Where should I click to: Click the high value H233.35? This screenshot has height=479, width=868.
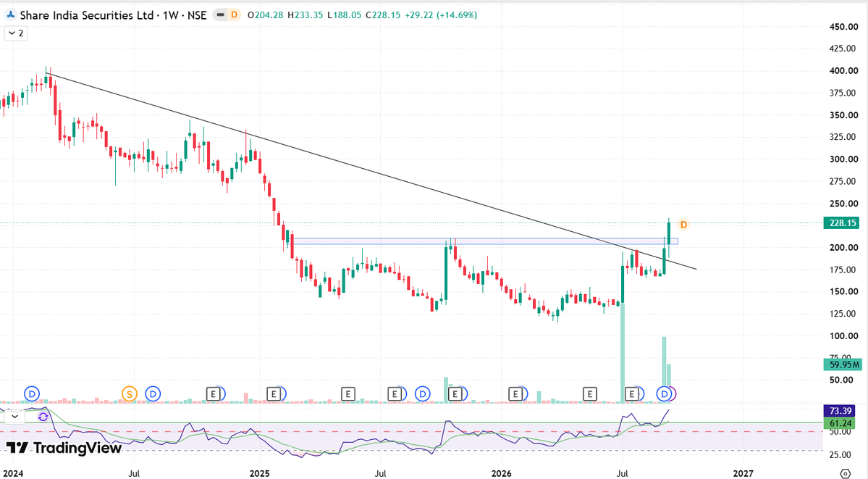(x=305, y=15)
